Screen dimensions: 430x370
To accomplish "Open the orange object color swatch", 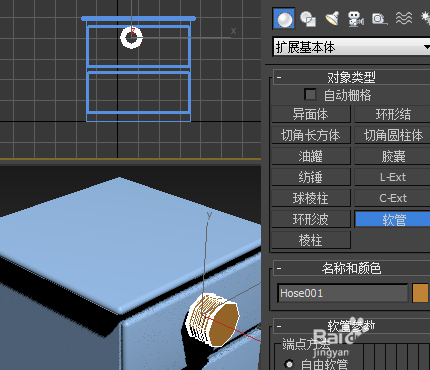I will pos(420,293).
